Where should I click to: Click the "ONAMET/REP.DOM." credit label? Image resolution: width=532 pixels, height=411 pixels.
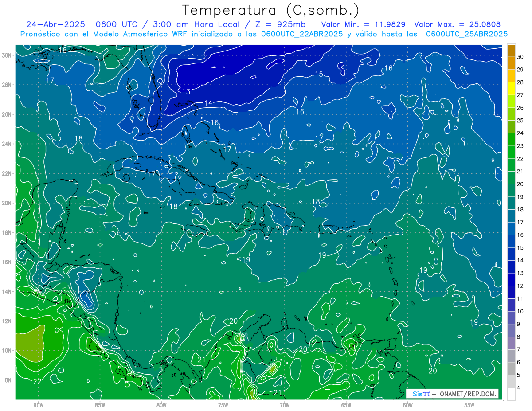click(x=467, y=394)
